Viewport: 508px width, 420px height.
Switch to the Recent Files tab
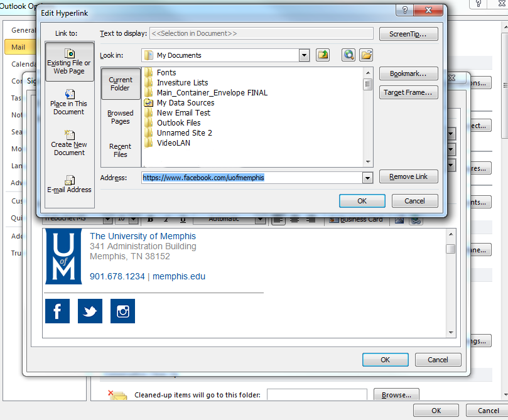click(x=121, y=151)
